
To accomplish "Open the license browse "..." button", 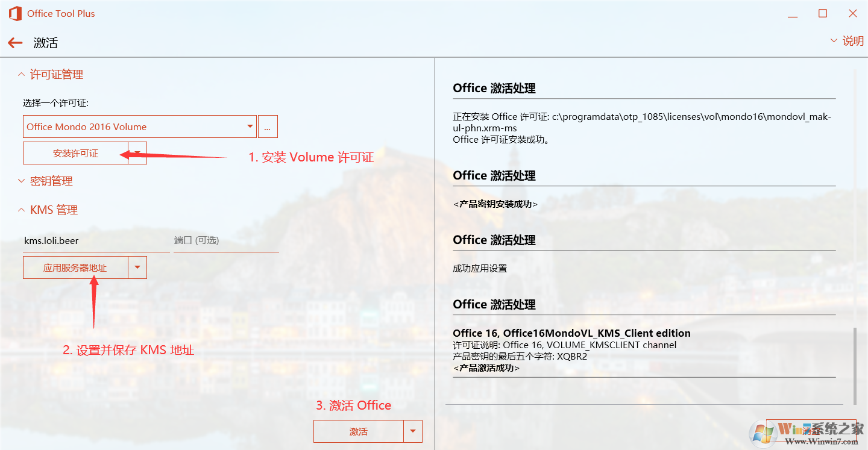I will tap(268, 126).
